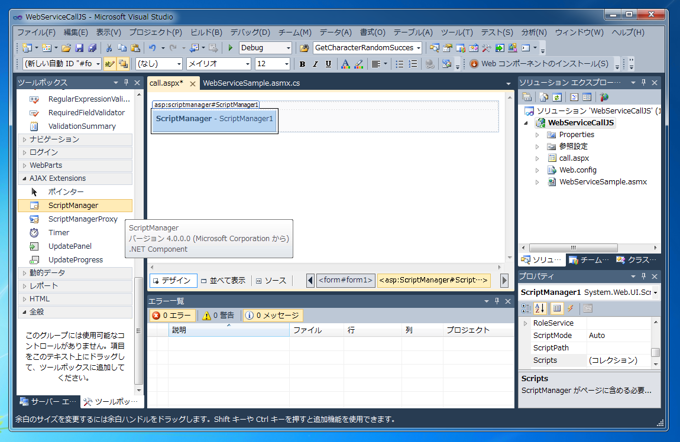Switch to WebServiceSample.asmx.cs tab
680x442 pixels.
[x=251, y=83]
